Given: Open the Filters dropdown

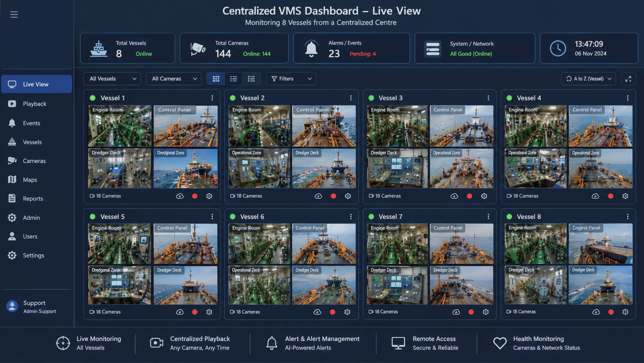Looking at the screenshot, I should point(291,79).
